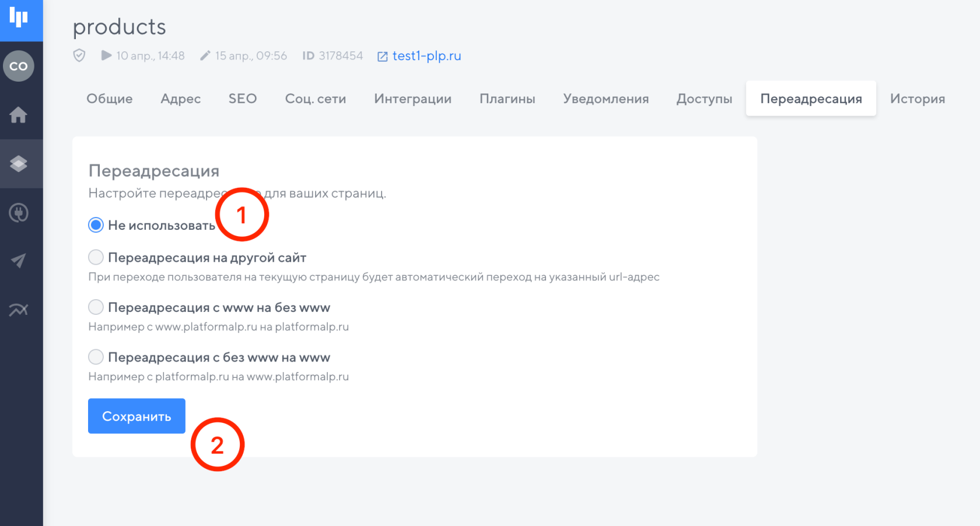Click the "Переадресация" section heading
Viewport: 980px width, 526px height.
154,171
